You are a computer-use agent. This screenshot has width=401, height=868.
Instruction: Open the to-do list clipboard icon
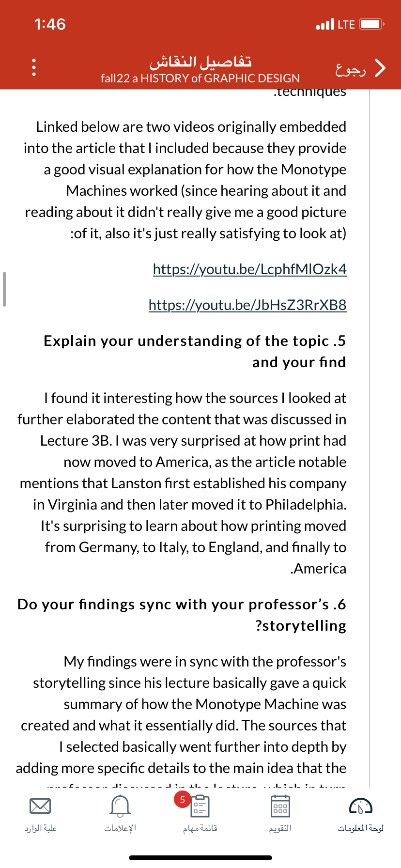(x=200, y=806)
